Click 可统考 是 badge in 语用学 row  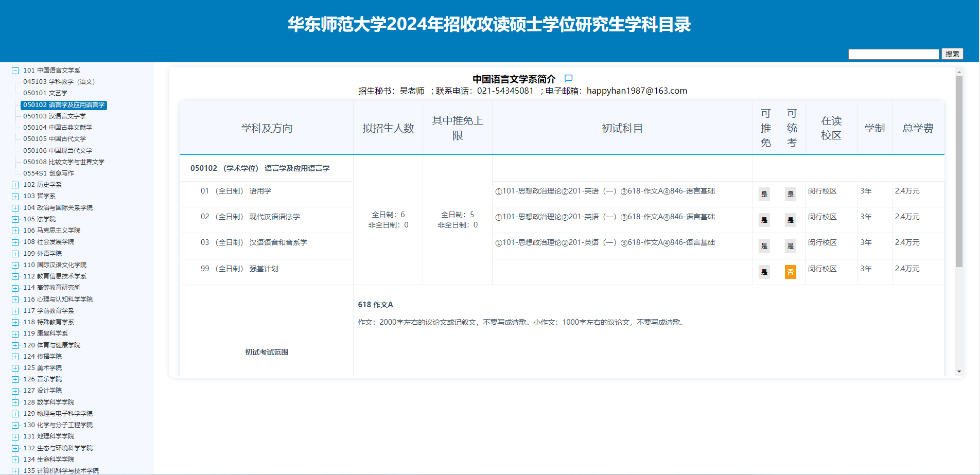[791, 194]
